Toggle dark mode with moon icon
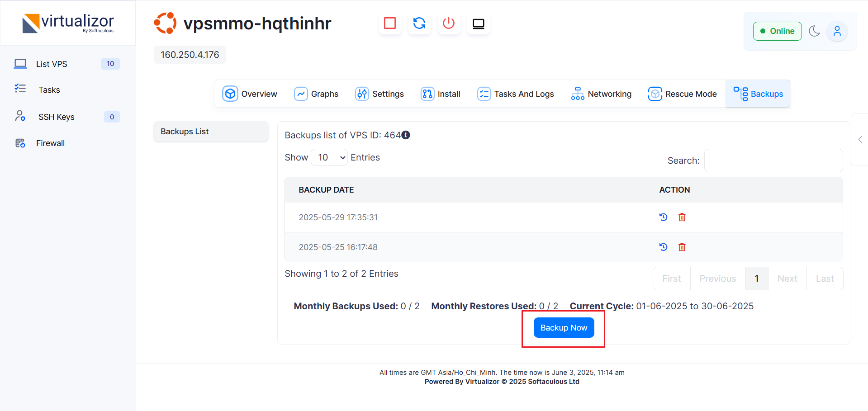Viewport: 868px width, 411px height. pos(814,31)
